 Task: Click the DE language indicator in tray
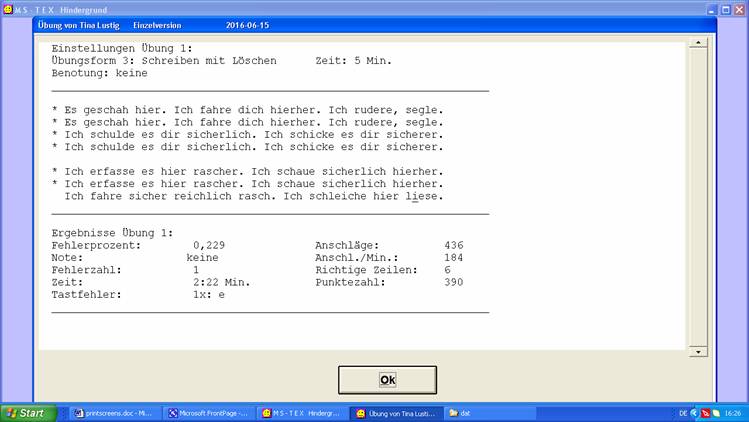(x=682, y=412)
